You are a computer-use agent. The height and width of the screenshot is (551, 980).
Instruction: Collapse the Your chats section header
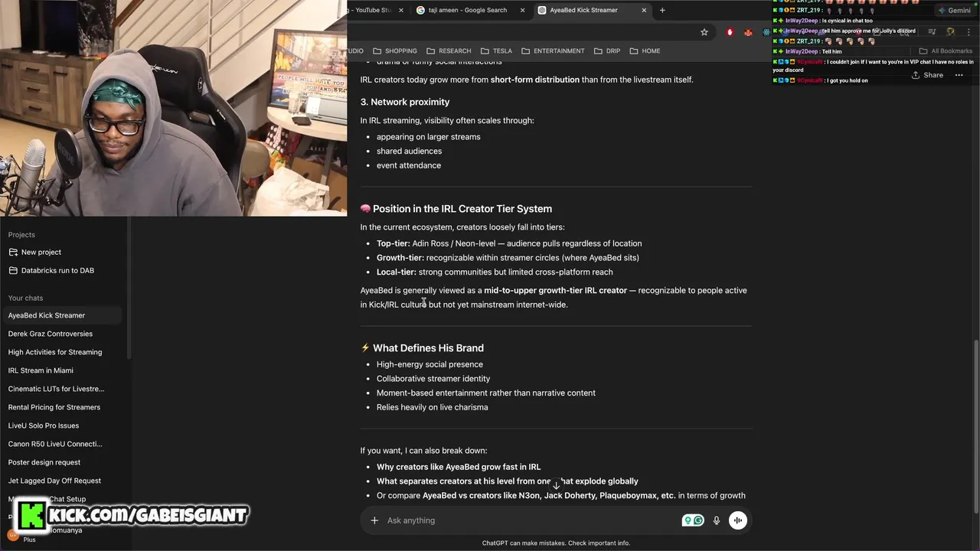(25, 298)
